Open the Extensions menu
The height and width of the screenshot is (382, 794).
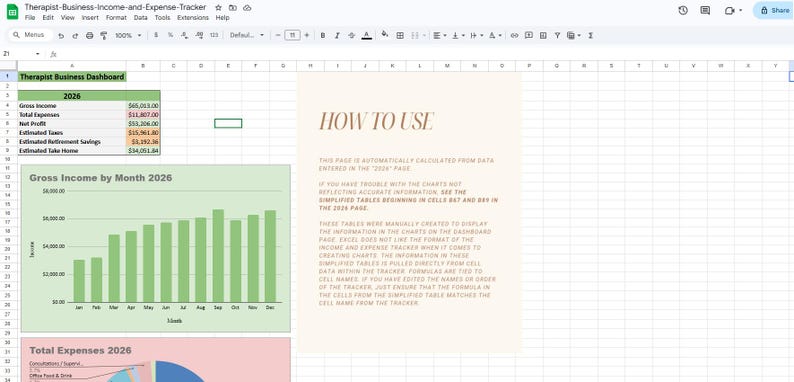(193, 18)
